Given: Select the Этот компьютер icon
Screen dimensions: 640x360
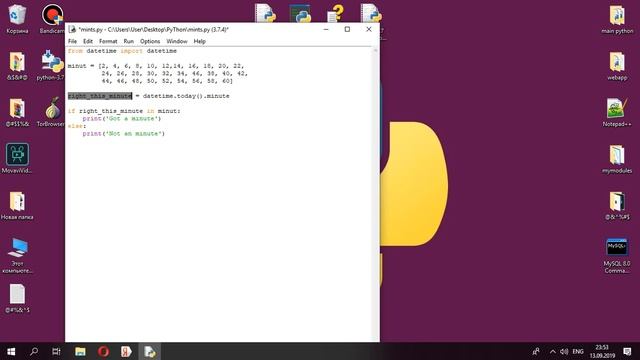Looking at the screenshot, I should point(17,255).
